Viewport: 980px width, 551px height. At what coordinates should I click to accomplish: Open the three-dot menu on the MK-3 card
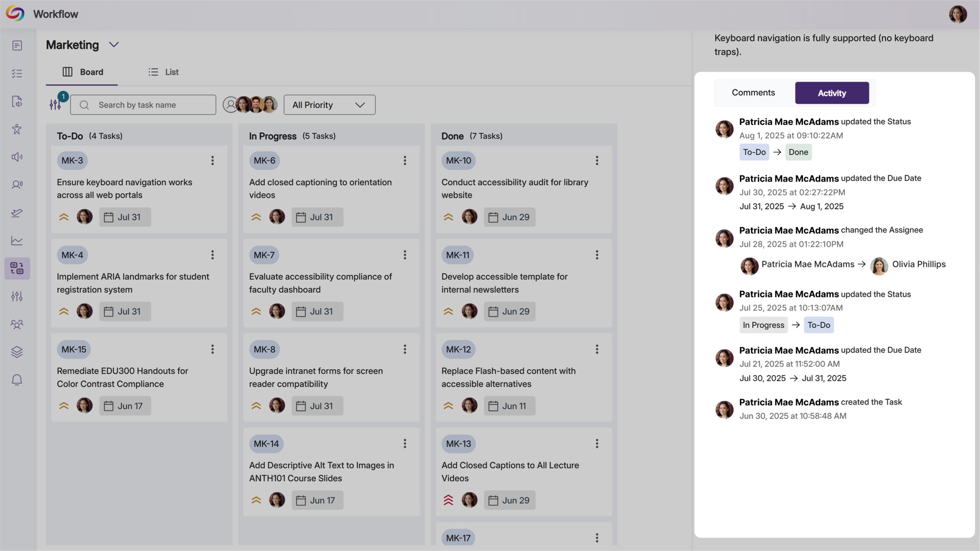click(x=212, y=160)
